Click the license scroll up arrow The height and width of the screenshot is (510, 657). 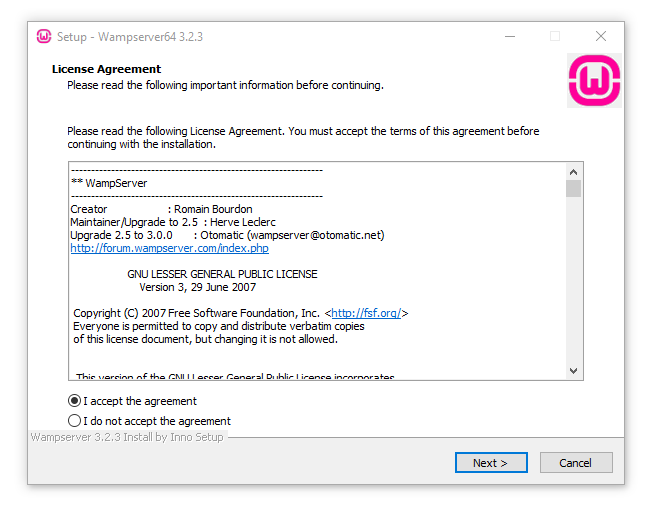[573, 172]
